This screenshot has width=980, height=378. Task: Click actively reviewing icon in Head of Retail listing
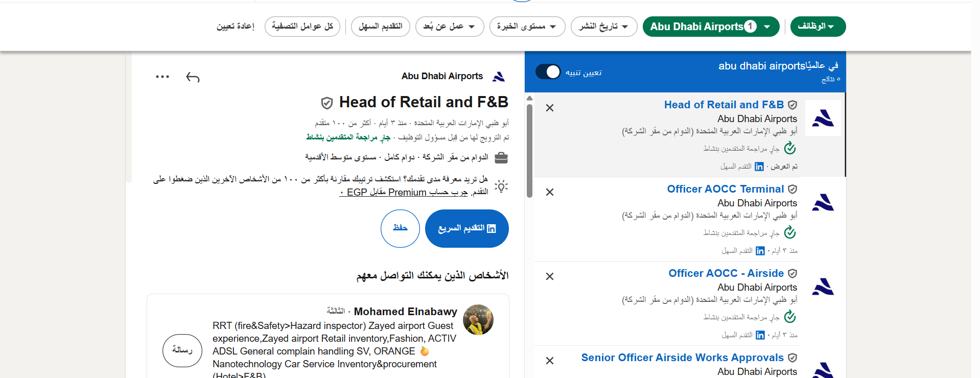(x=790, y=149)
